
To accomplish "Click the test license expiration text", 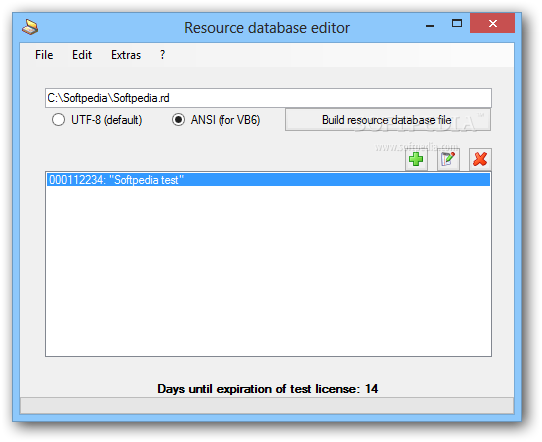I will [268, 389].
